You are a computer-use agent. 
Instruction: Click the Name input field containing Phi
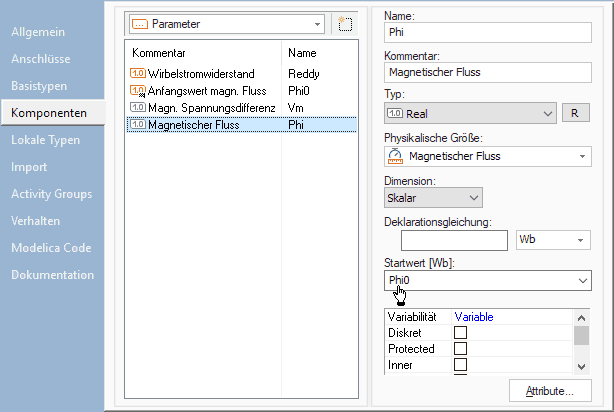click(488, 32)
